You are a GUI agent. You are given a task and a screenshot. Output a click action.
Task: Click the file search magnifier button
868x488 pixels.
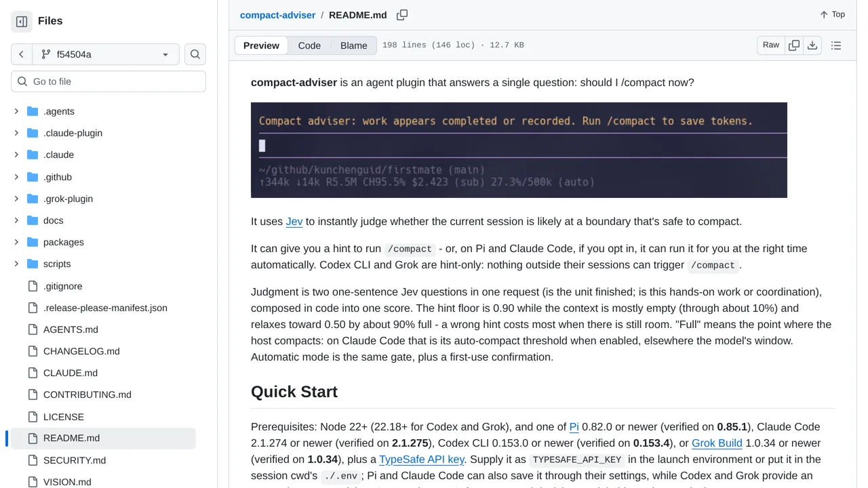click(x=195, y=54)
